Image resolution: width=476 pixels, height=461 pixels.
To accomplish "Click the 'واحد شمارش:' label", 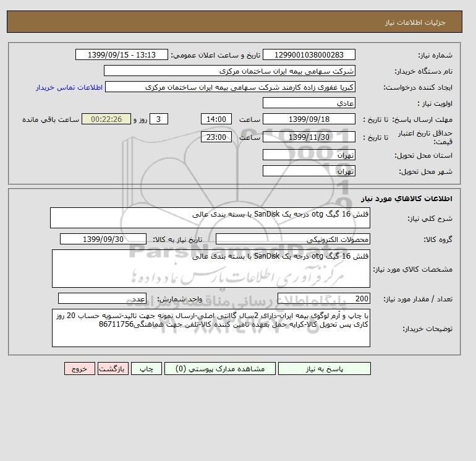I will coord(179,299).
